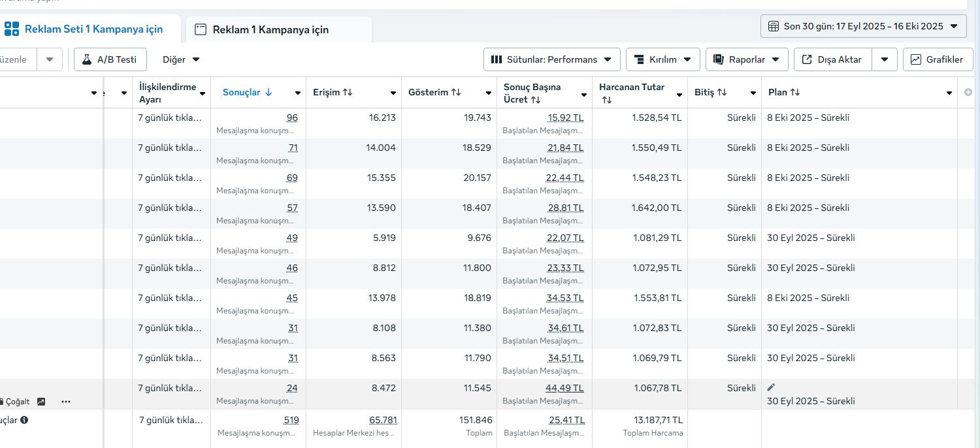980x448 pixels.
Task: Click the add column plus icon
Action: coord(968,93)
